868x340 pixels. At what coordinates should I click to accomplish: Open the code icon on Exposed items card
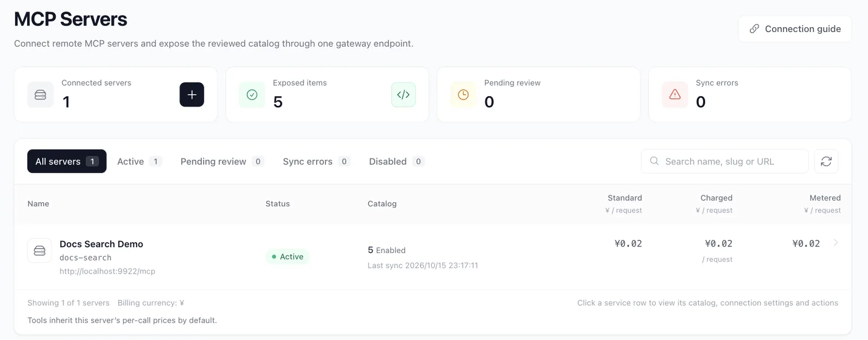point(403,95)
